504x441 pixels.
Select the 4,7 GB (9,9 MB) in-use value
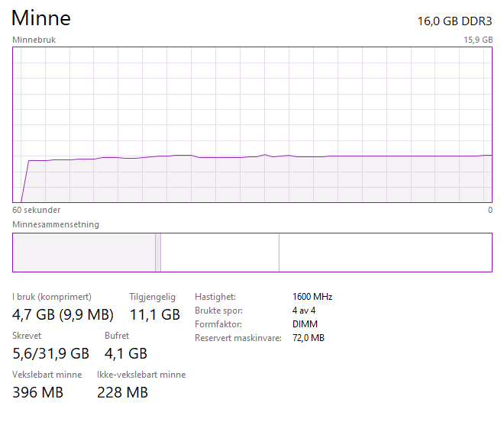(x=63, y=314)
